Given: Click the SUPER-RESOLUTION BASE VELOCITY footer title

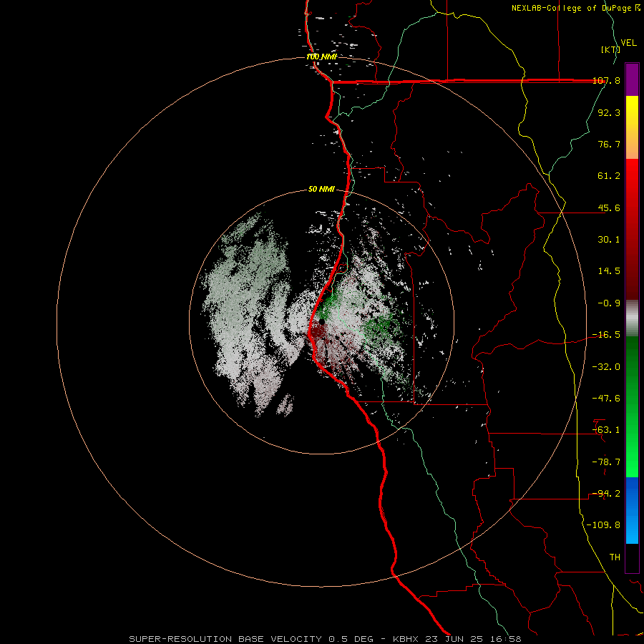Looking at the screenshot, I should [225, 639].
